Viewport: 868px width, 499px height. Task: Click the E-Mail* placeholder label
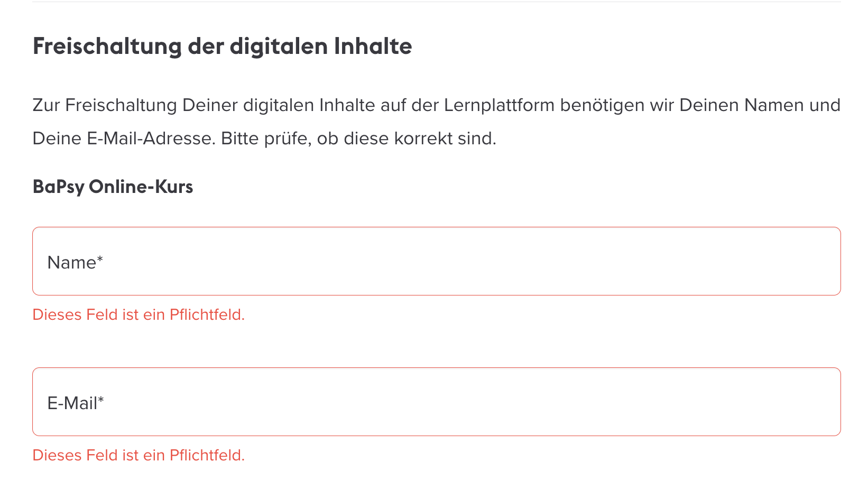76,402
